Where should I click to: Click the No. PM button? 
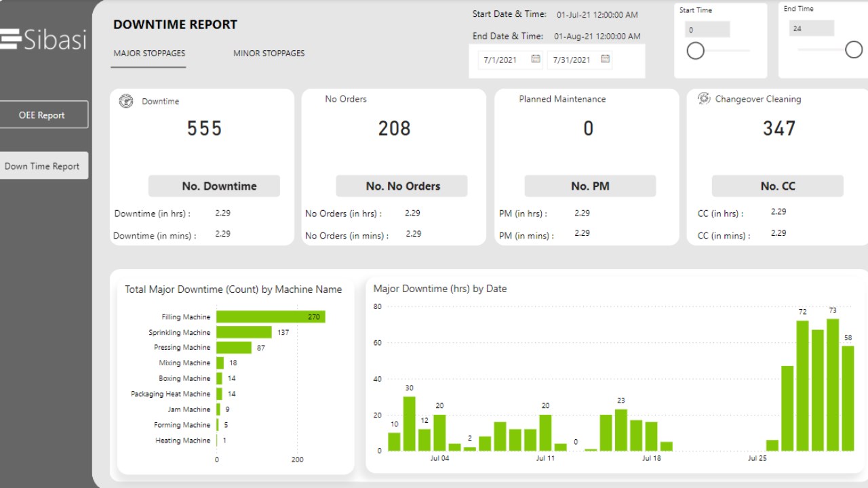590,186
